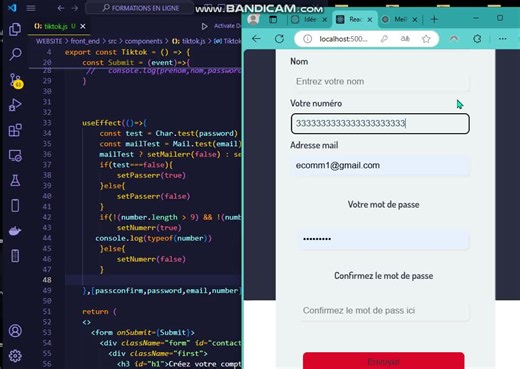The image size is (520, 369).
Task: Open the read aloud icon in address bar
Action: (x=405, y=39)
